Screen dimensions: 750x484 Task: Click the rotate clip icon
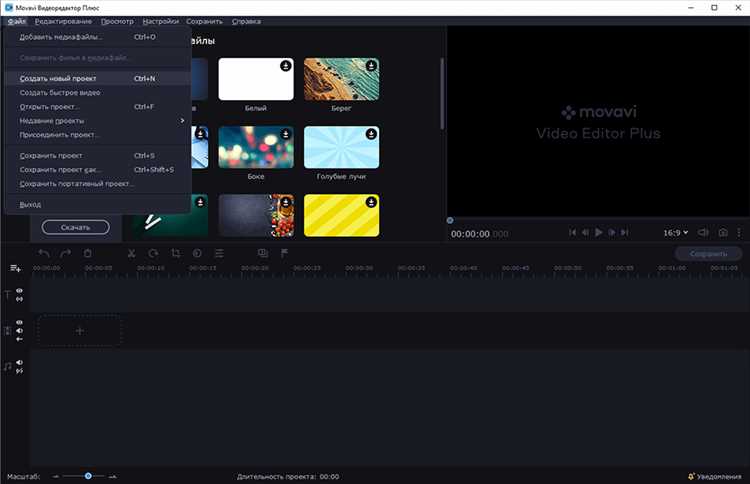click(x=153, y=253)
